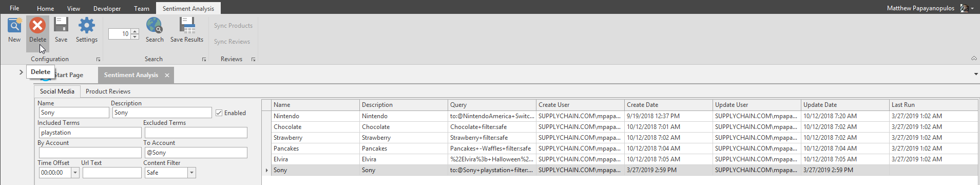980x185 pixels.
Task: Switch to the View ribbon tab
Action: [73, 8]
